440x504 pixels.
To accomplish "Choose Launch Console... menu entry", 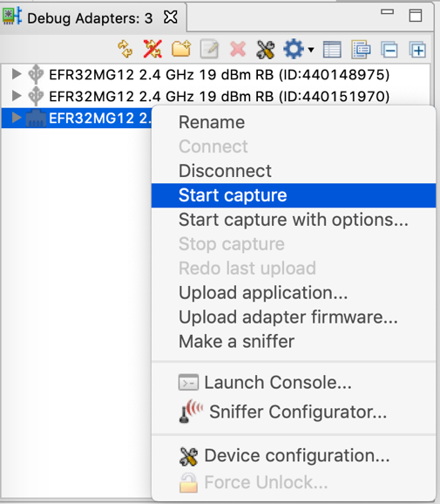I will coord(294,383).
